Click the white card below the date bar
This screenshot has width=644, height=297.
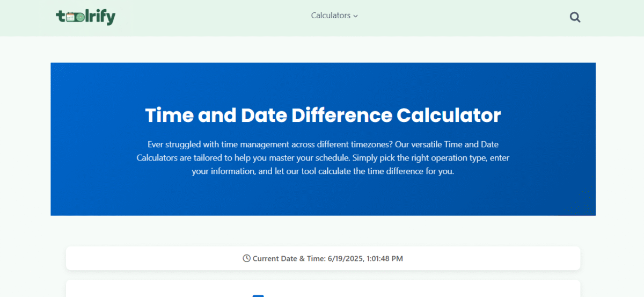(x=323, y=288)
